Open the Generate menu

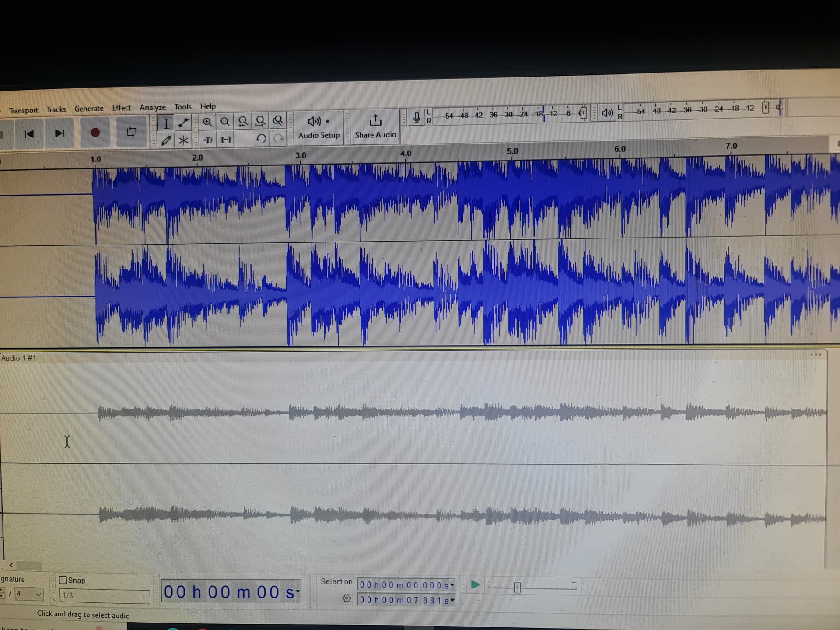coord(89,108)
